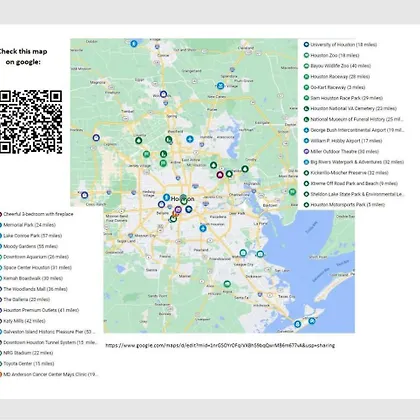Click the purple Miller Outdoor Theatre legend icon
This screenshot has width=420, height=420.
(306, 151)
